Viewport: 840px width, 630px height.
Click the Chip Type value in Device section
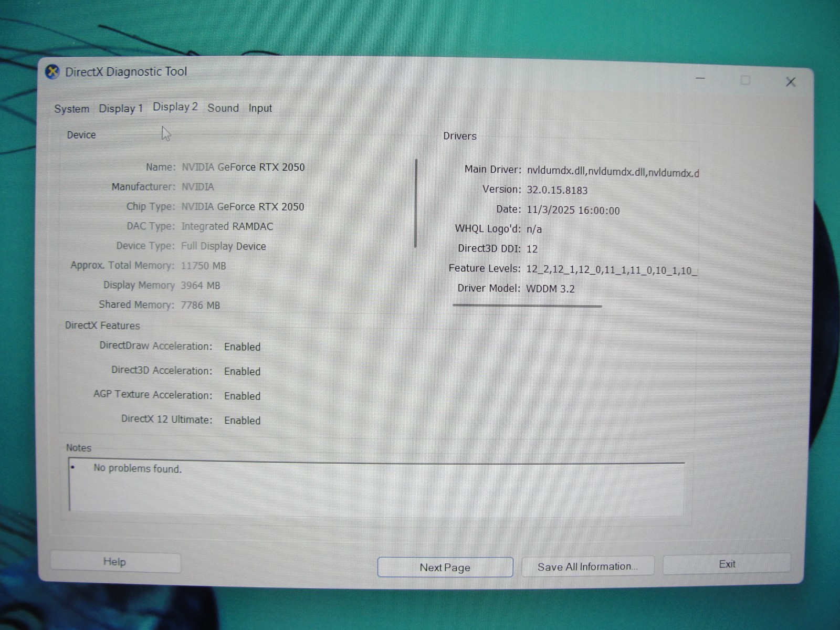[243, 207]
